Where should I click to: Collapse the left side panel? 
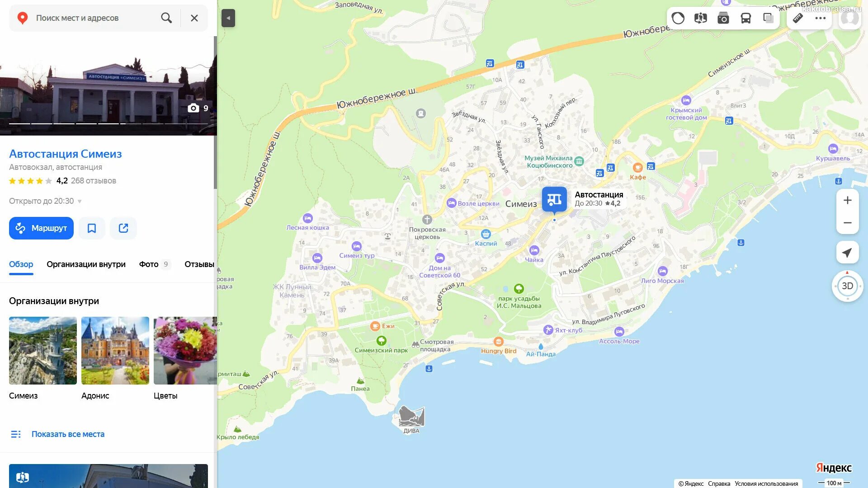pos(228,18)
